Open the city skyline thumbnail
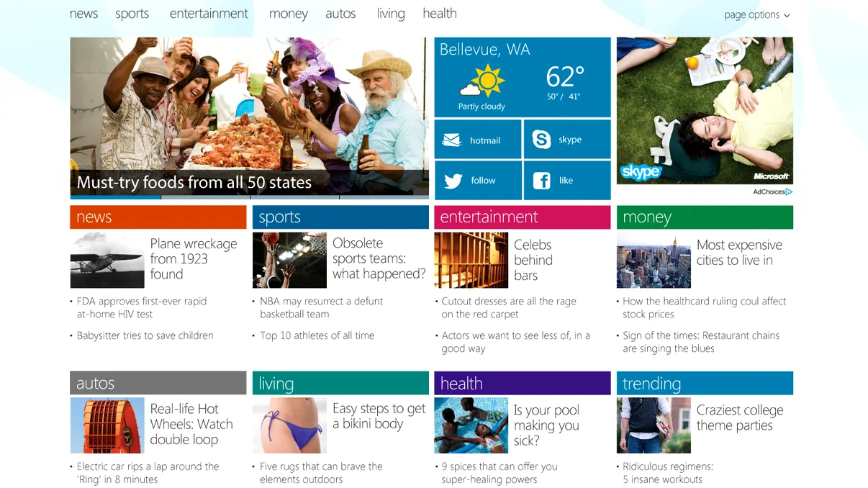Image resolution: width=868 pixels, height=488 pixels. click(x=654, y=260)
